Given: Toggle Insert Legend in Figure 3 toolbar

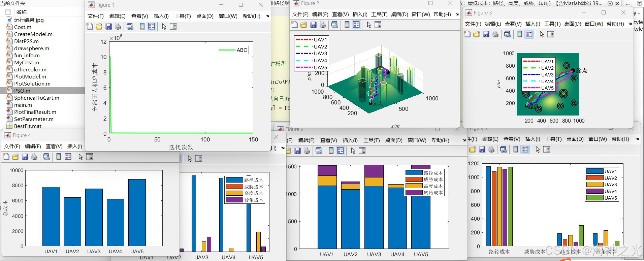Looking at the screenshot, I should pyautogui.click(x=529, y=34).
